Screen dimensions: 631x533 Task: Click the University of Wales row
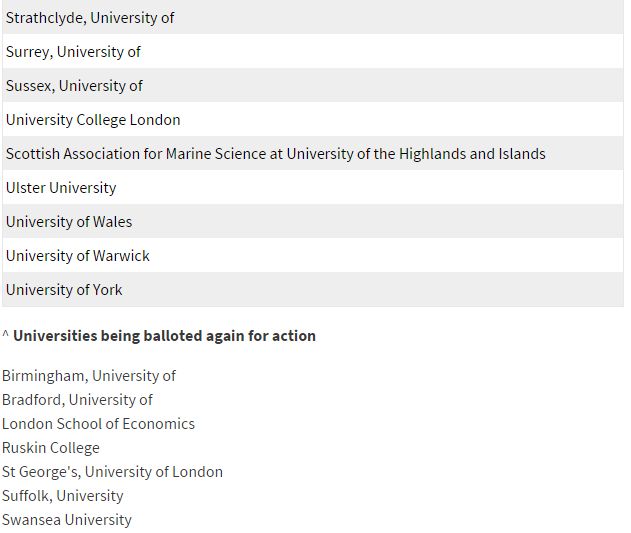(313, 221)
